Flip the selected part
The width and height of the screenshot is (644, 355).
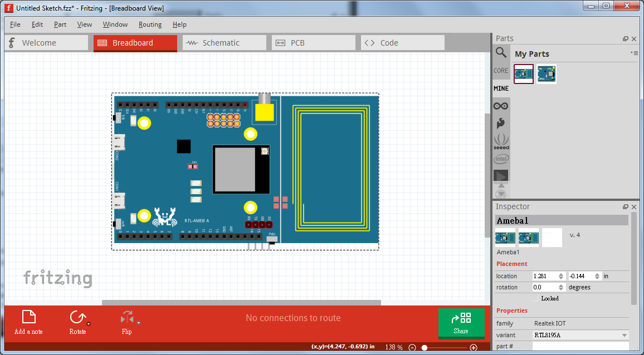[126, 322]
